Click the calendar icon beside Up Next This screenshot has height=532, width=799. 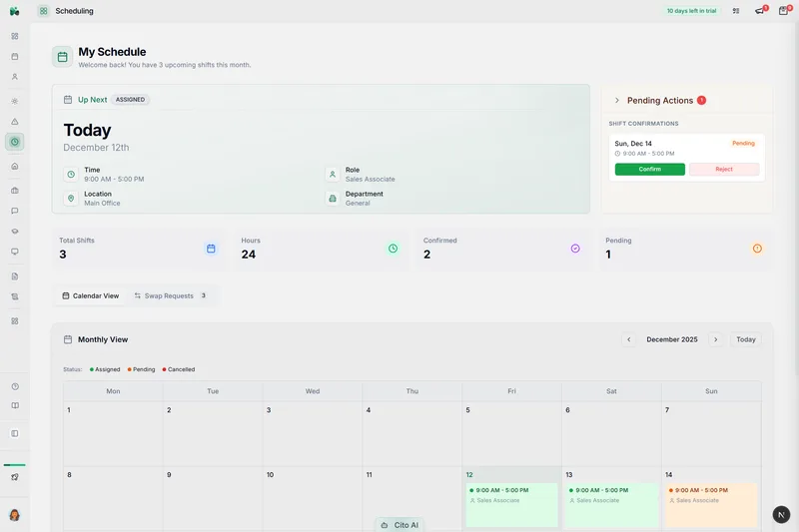pyautogui.click(x=68, y=100)
